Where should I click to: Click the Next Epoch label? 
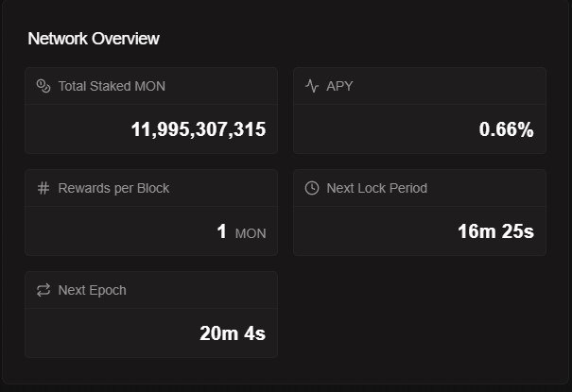click(93, 290)
